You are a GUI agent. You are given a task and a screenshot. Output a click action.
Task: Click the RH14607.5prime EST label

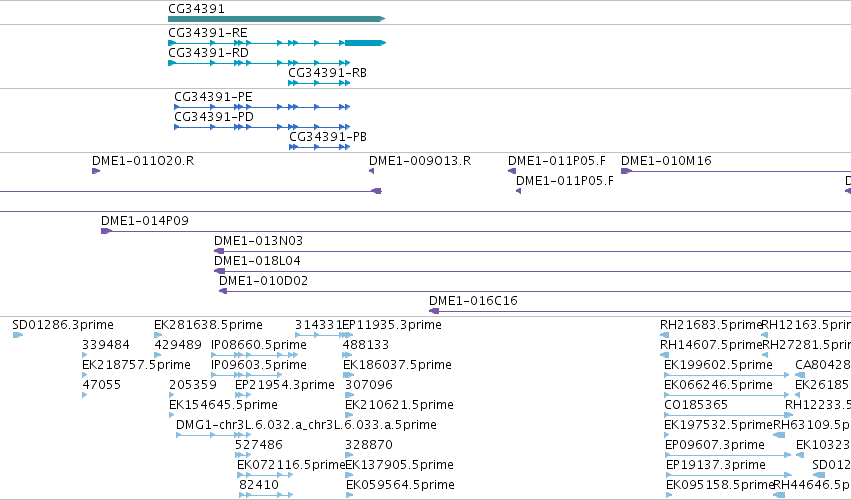711,345
